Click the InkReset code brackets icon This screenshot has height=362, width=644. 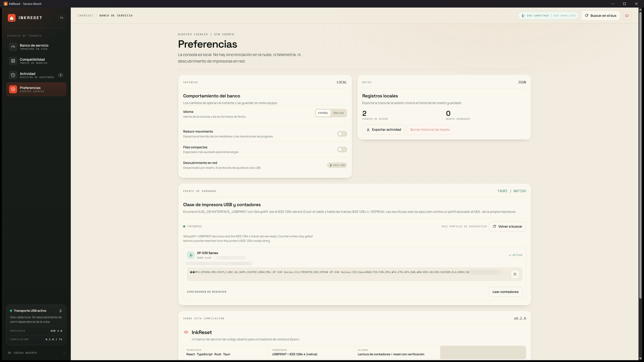pos(186,332)
